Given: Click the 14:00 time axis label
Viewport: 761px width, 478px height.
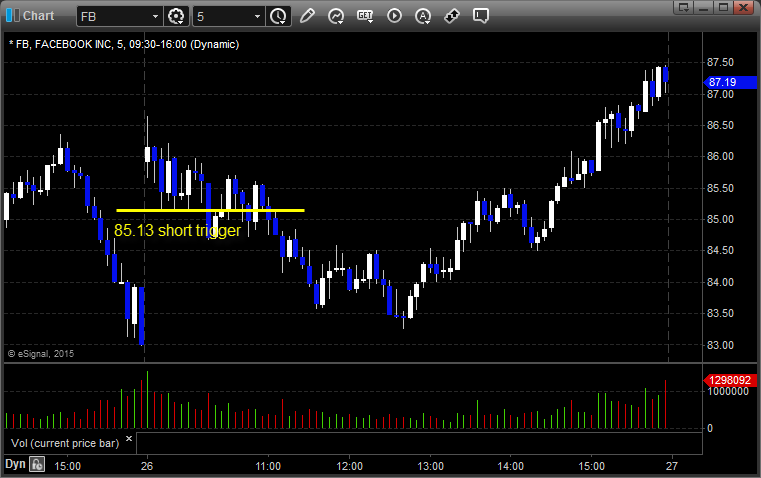Looking at the screenshot, I should point(511,466).
